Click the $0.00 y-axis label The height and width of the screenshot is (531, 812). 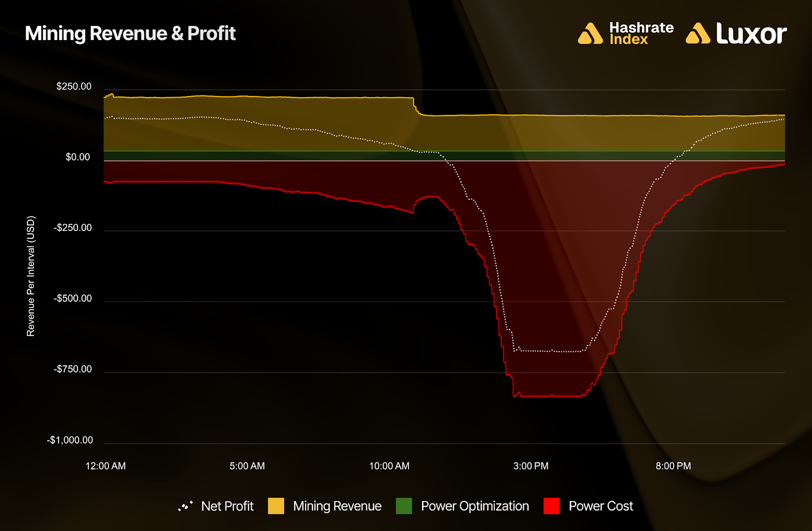pos(78,157)
